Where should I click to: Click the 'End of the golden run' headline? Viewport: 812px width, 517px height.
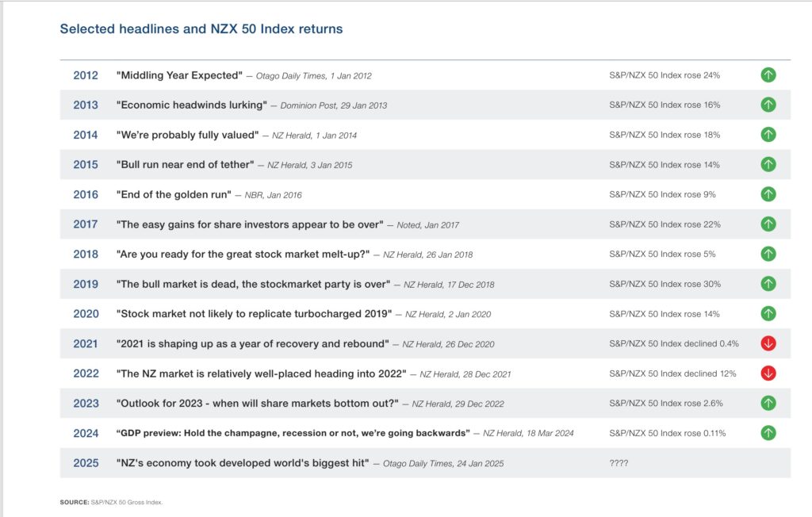click(x=176, y=194)
